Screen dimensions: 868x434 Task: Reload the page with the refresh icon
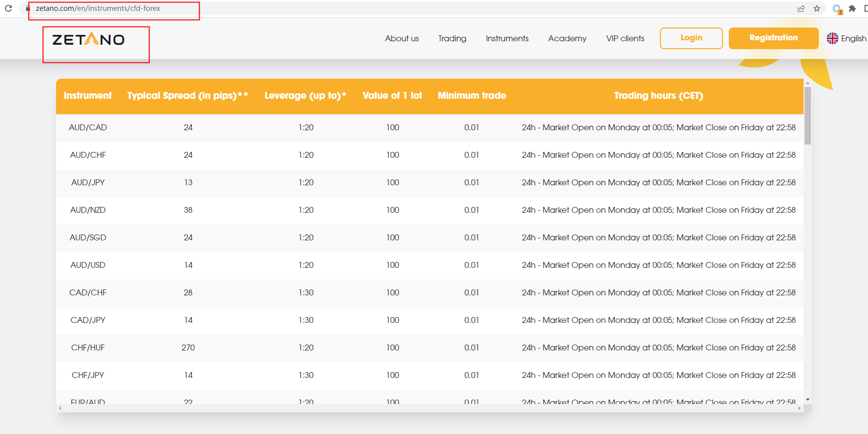[8, 8]
